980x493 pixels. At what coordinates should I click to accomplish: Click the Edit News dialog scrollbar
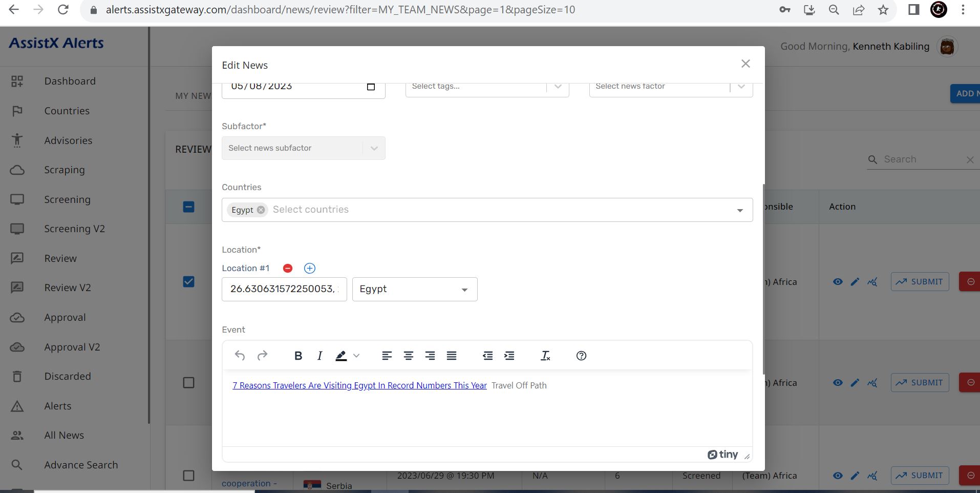tap(763, 279)
